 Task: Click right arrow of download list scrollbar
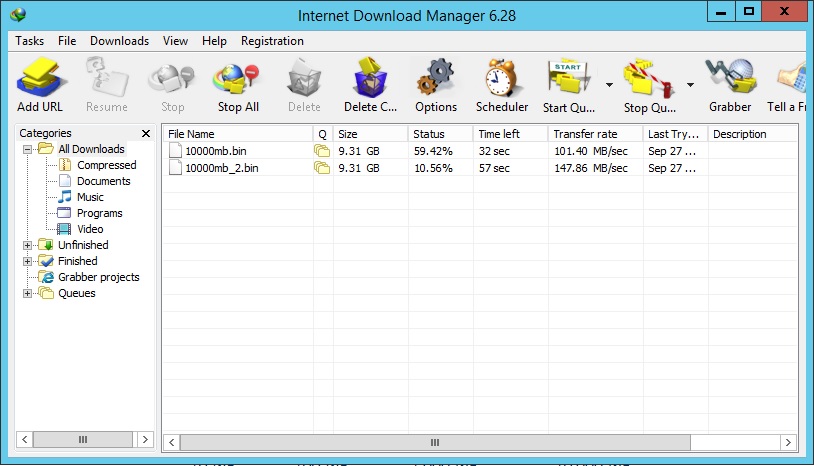[788, 443]
